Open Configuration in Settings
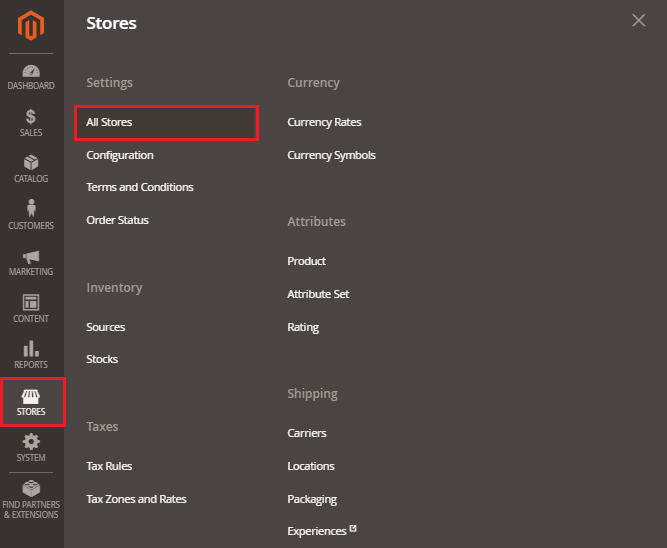 [120, 155]
